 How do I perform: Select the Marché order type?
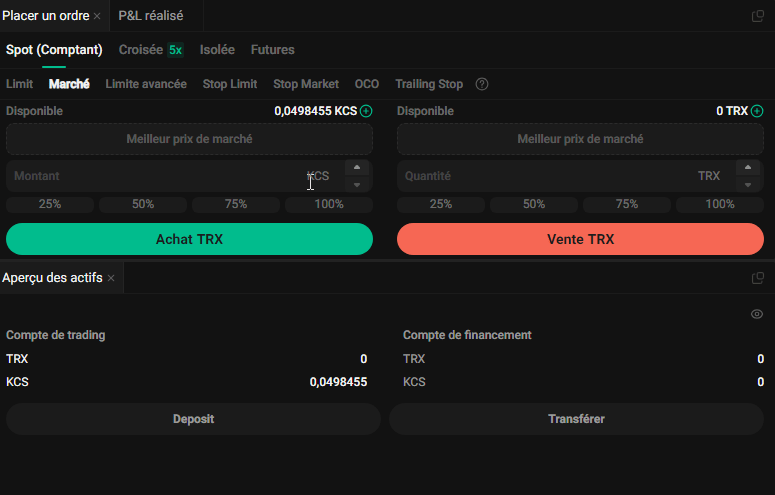tap(69, 84)
